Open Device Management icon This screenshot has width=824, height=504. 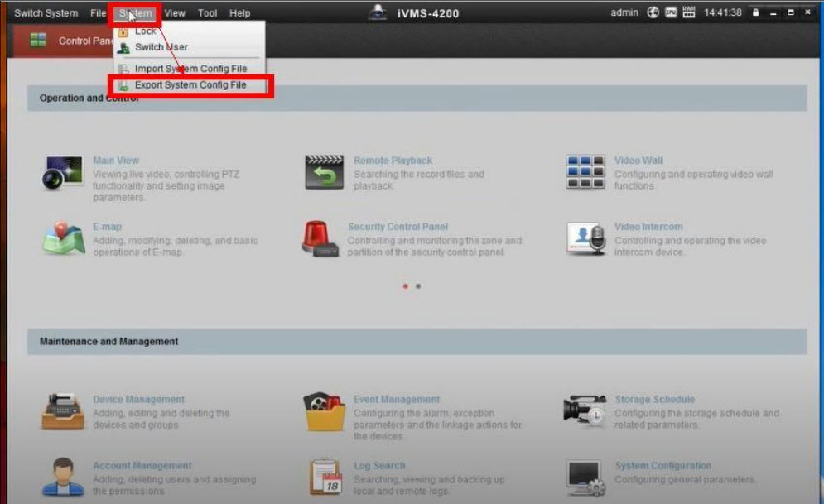(x=63, y=411)
